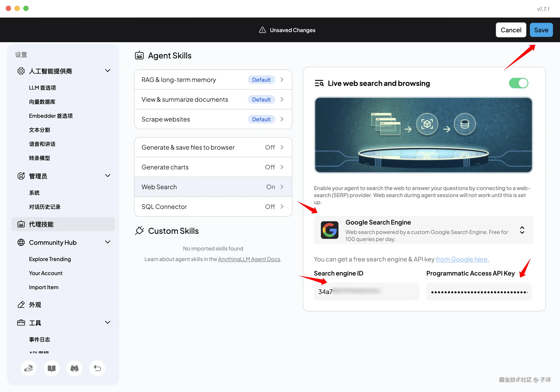The height and width of the screenshot is (392, 560).
Task: Click the Programmatic Access API Key field
Action: [479, 292]
